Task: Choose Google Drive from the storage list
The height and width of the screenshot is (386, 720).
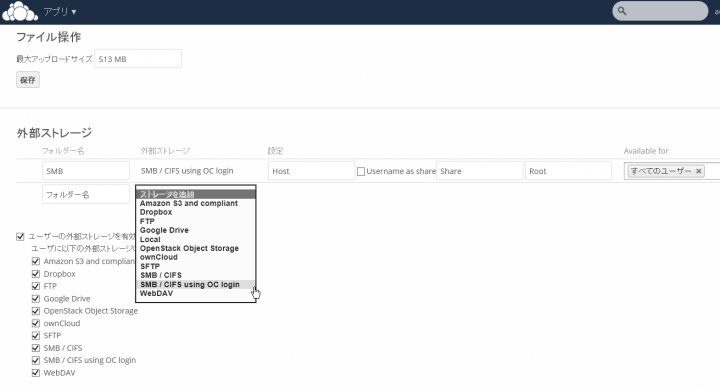Action: coord(196,230)
